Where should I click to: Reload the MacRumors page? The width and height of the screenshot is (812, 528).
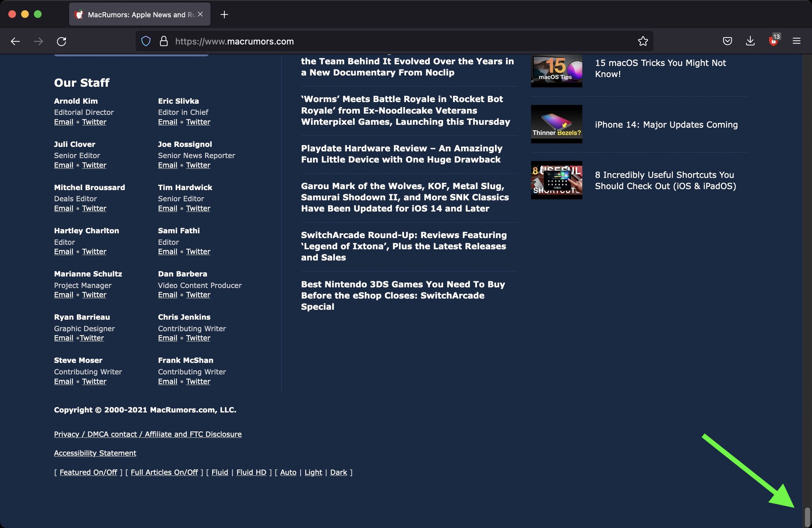[61, 41]
